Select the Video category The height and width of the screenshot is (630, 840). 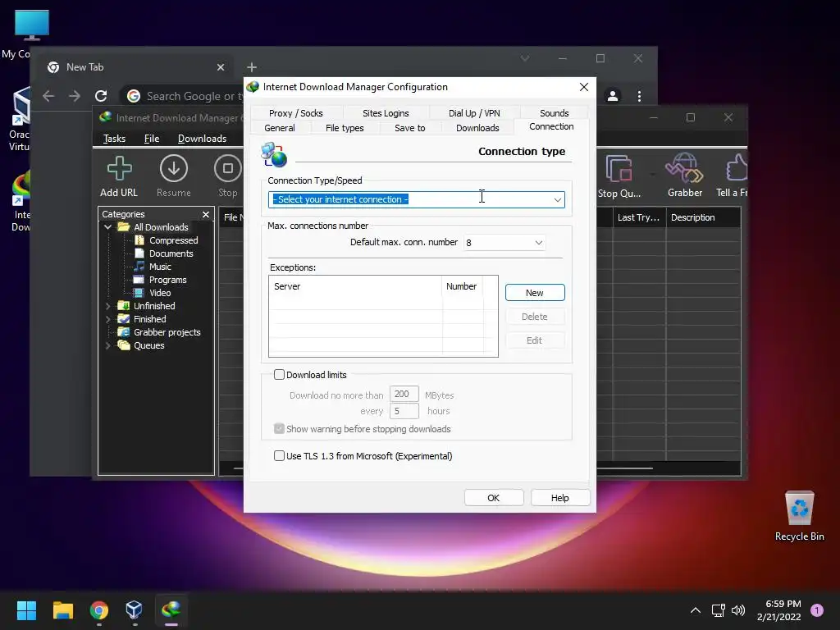160,293
